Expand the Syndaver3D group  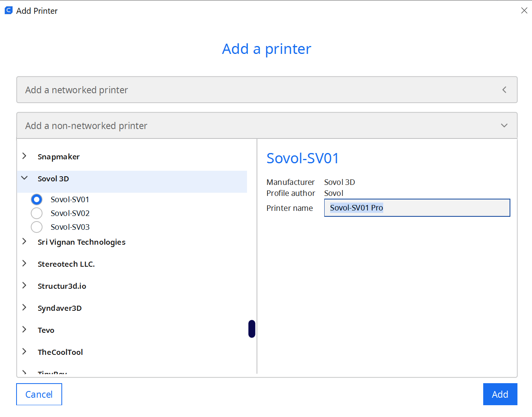click(x=24, y=308)
